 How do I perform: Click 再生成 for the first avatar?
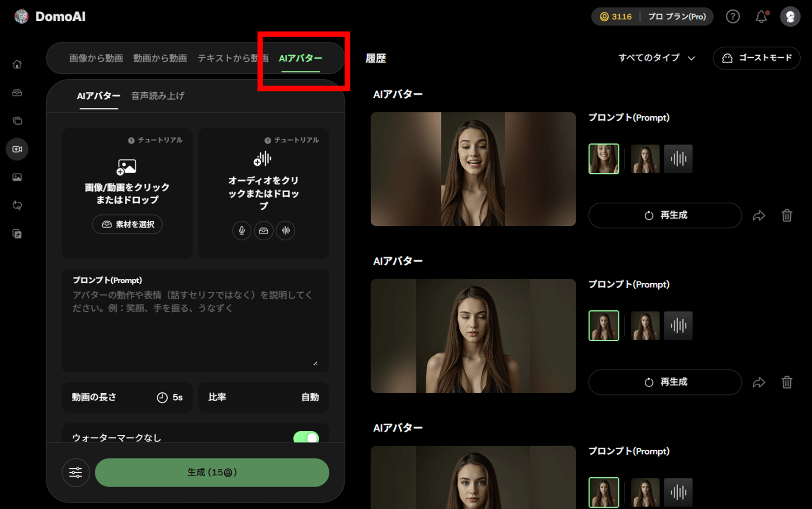pyautogui.click(x=665, y=215)
